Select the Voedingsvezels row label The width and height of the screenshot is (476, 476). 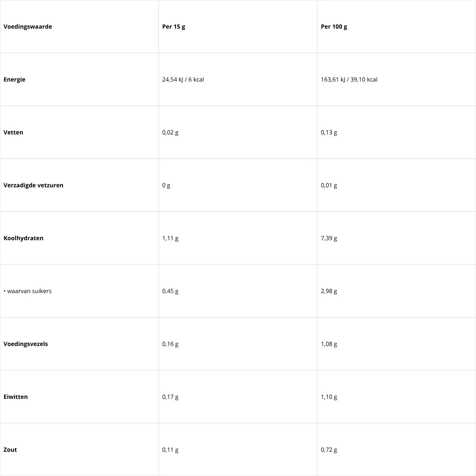point(26,344)
